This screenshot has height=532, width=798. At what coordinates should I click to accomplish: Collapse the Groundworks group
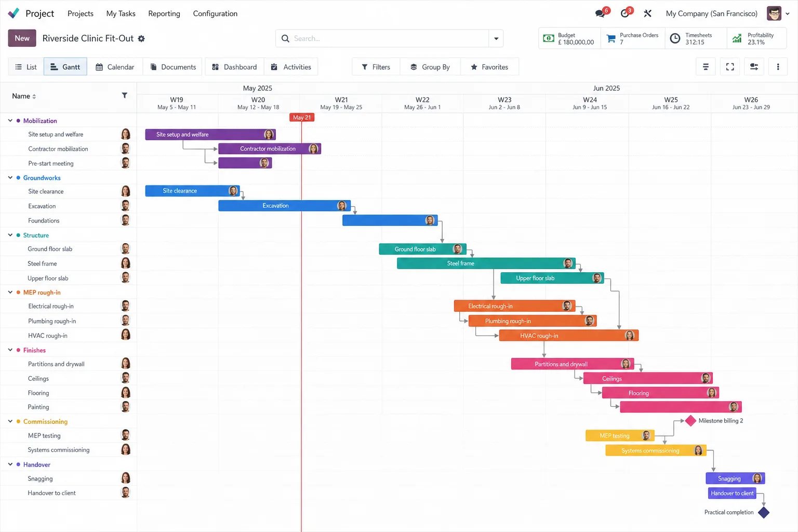10,178
